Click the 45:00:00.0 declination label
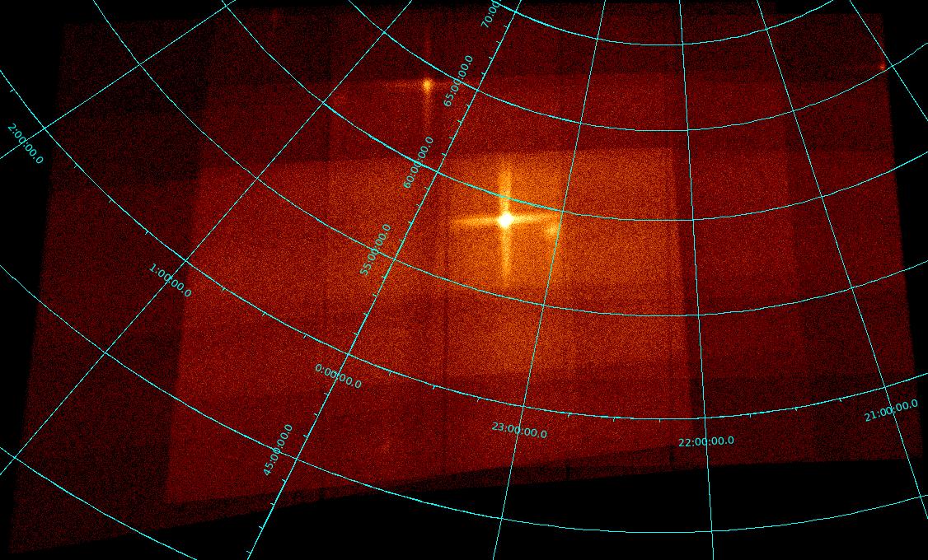 point(278,450)
